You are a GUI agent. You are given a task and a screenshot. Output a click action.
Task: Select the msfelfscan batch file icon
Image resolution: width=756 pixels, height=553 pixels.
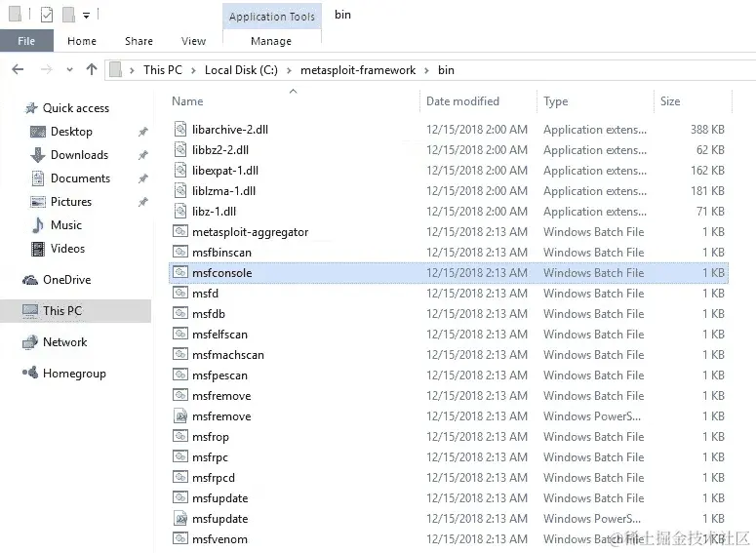(180, 334)
